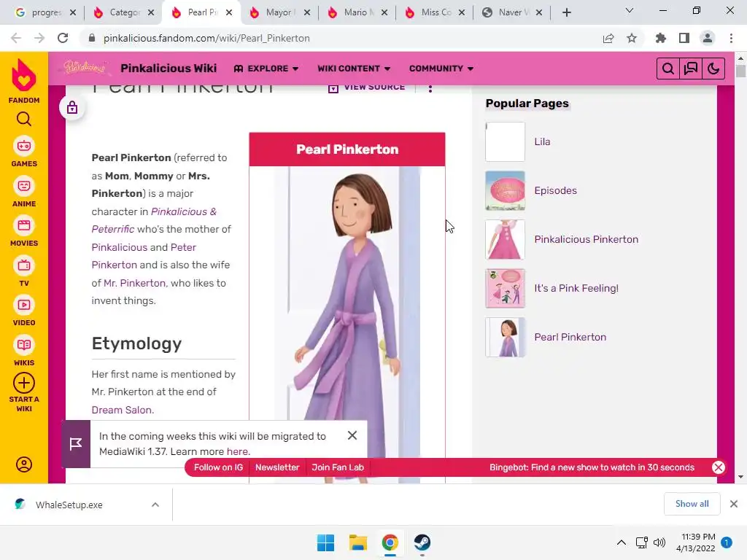The image size is (747, 560).
Task: Click the browser reload button
Action: coord(63,38)
